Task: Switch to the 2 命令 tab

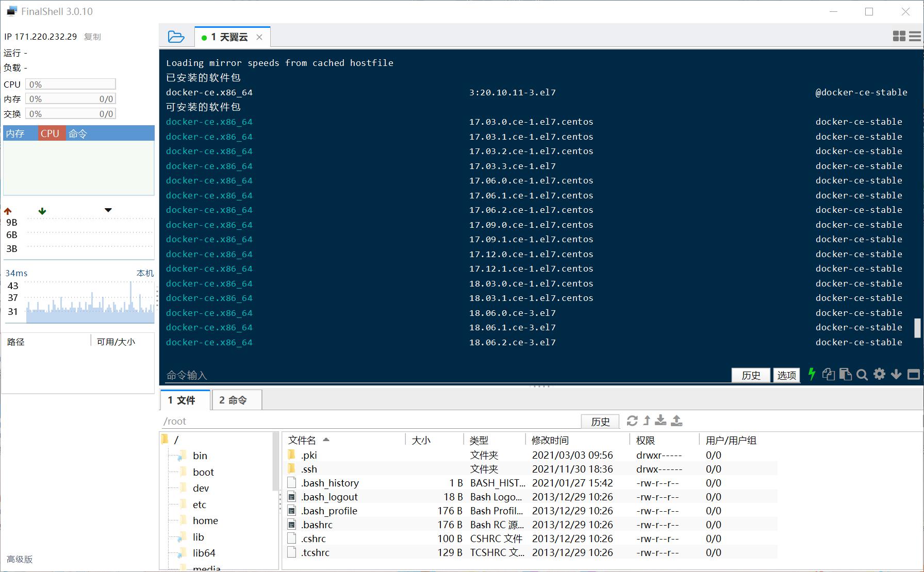Action: click(237, 400)
